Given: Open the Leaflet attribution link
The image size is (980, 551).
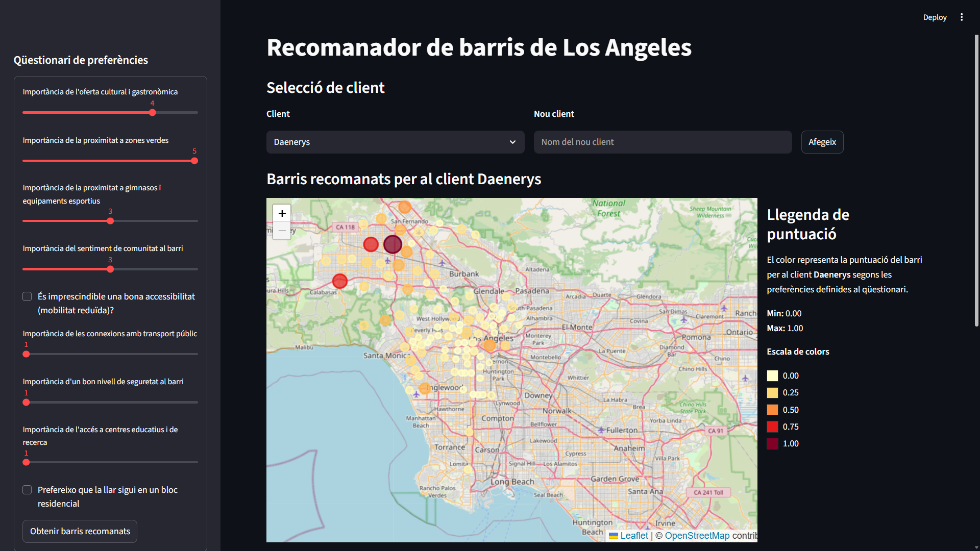Looking at the screenshot, I should (x=634, y=536).
